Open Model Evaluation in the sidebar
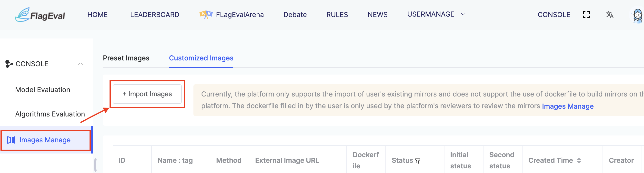The height and width of the screenshot is (173, 644). (x=42, y=90)
